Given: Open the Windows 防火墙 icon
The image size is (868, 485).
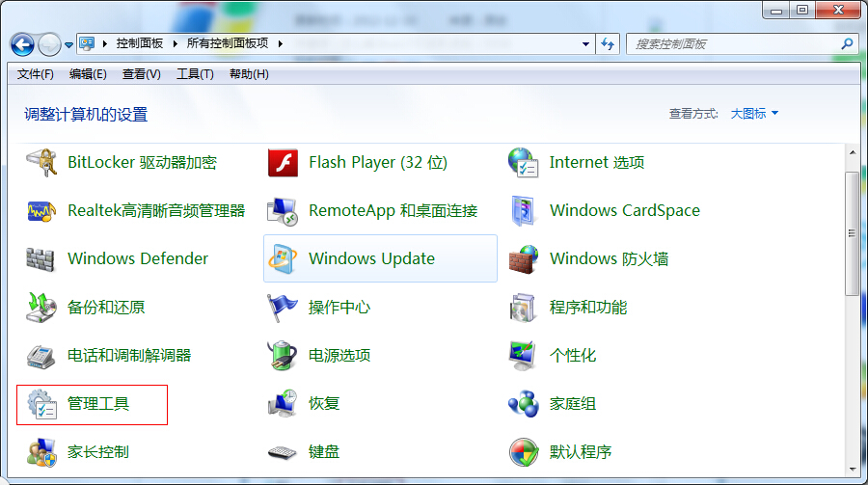Looking at the screenshot, I should click(523, 259).
